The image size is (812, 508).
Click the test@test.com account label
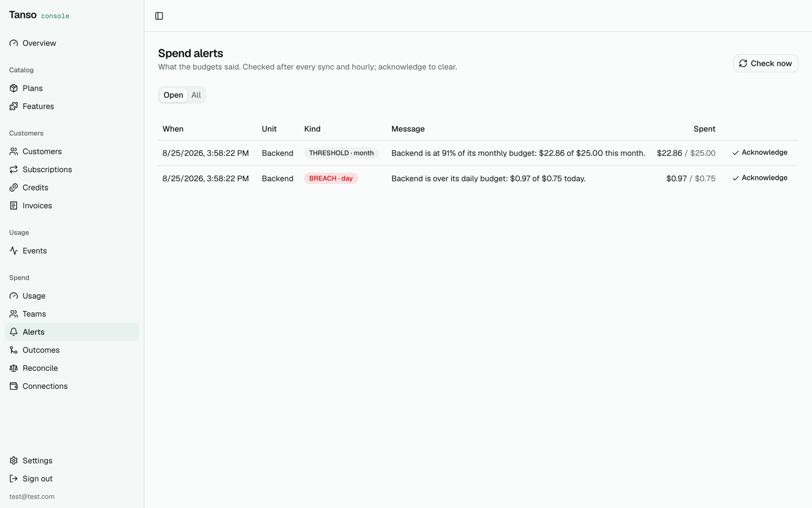click(x=32, y=497)
